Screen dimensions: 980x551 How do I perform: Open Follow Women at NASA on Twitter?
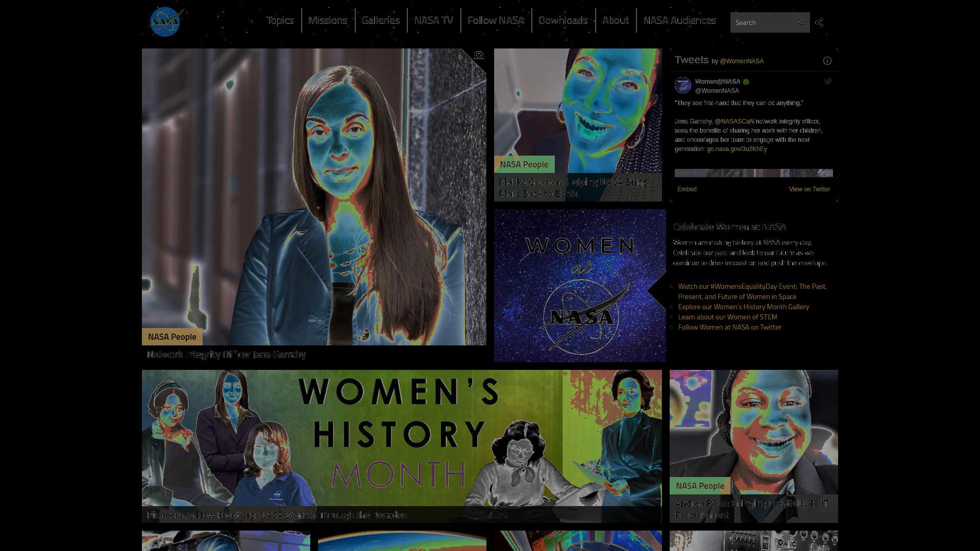click(730, 327)
